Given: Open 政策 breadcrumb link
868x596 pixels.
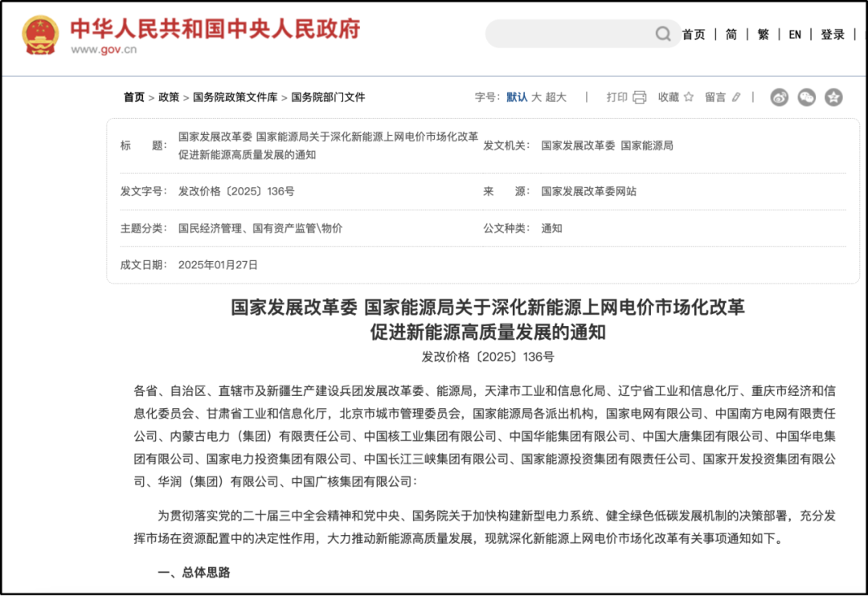Looking at the screenshot, I should (x=169, y=97).
